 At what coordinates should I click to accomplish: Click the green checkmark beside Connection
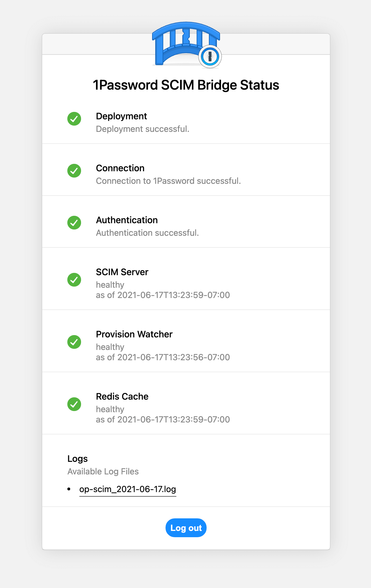pyautogui.click(x=74, y=171)
